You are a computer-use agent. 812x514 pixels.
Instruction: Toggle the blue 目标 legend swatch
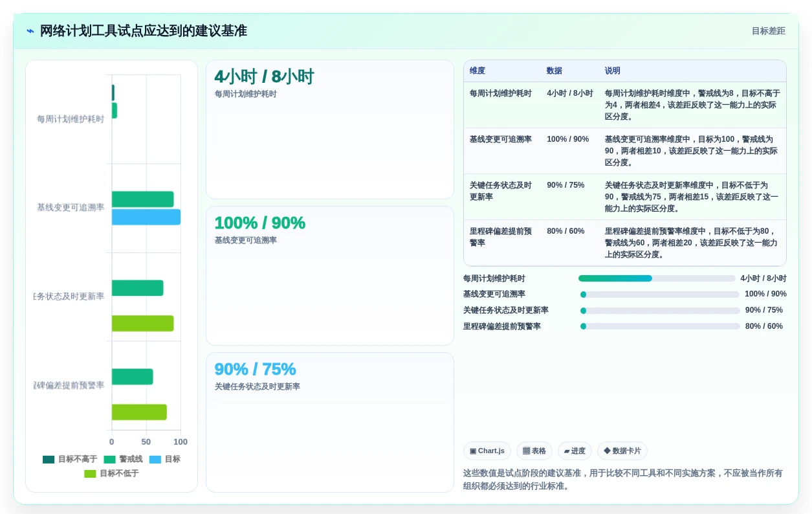point(155,459)
